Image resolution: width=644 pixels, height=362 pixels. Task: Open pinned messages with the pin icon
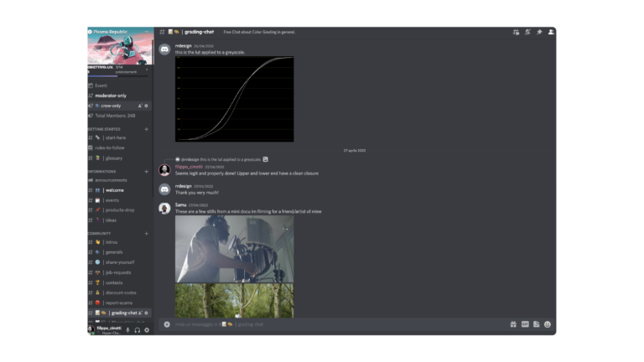(x=539, y=32)
